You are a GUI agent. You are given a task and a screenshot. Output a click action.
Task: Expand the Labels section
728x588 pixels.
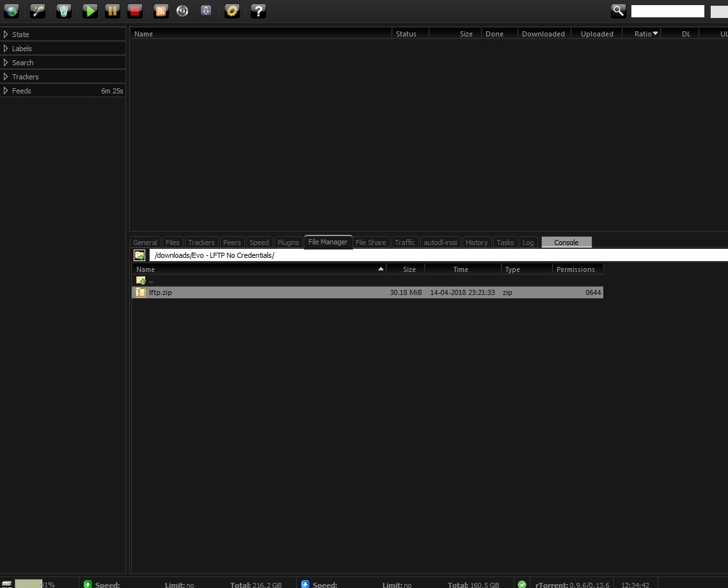point(21,48)
